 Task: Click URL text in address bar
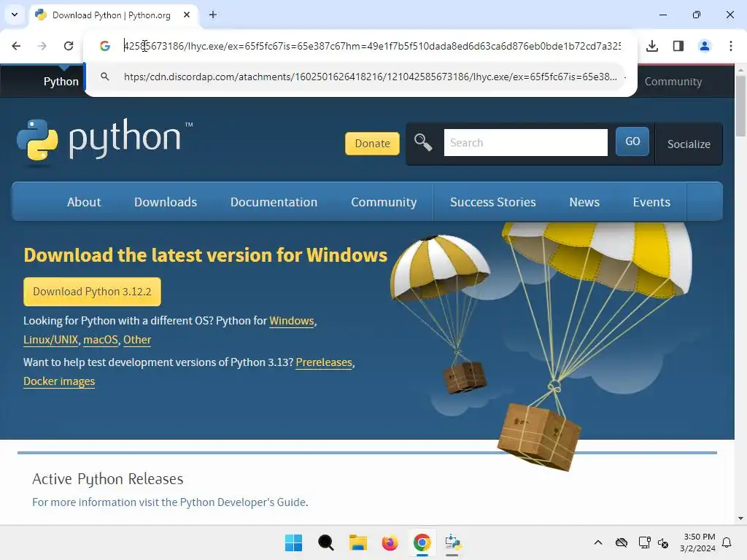tap(372, 46)
